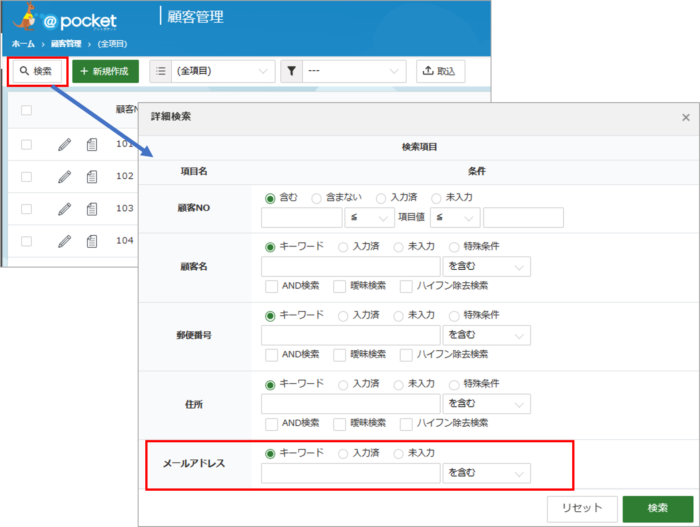
Task: Click the メールアドレス keyword input field
Action: click(x=351, y=473)
